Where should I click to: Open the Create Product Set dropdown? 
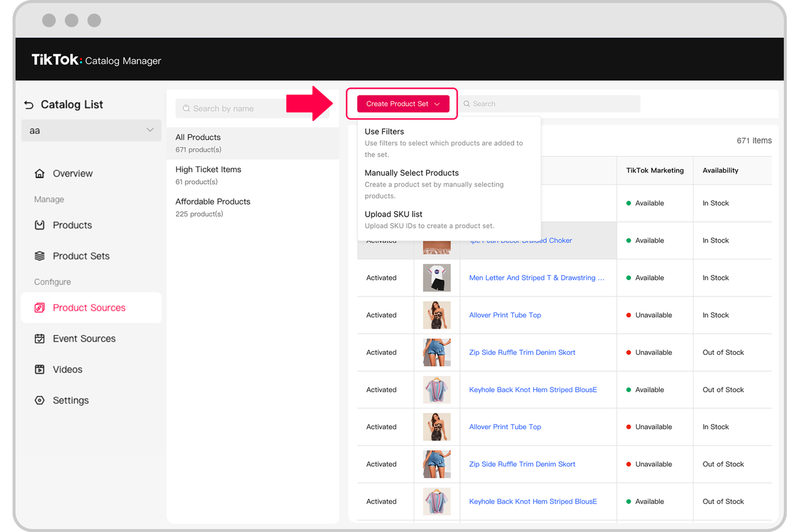click(x=403, y=104)
